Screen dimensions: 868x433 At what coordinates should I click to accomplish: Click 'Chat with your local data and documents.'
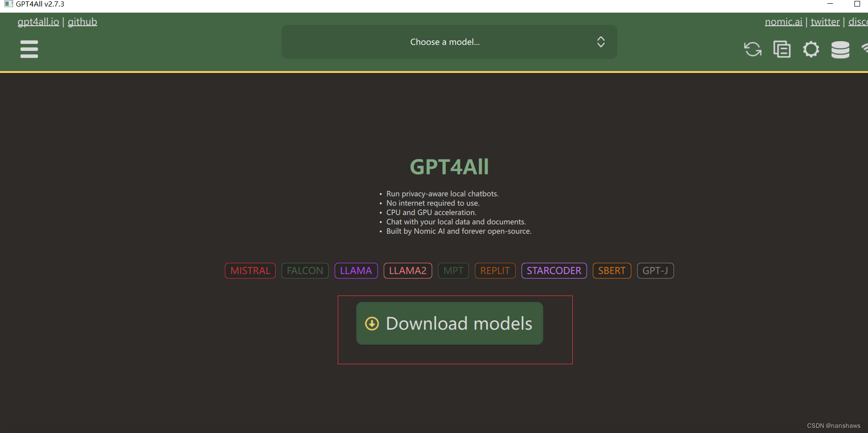click(x=456, y=222)
